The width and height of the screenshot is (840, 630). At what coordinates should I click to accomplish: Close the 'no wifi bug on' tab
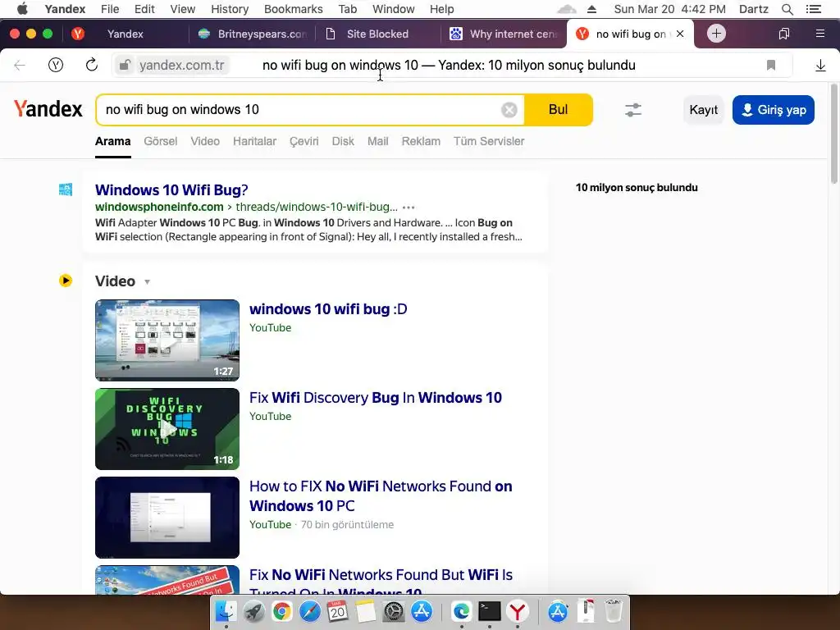tap(680, 34)
